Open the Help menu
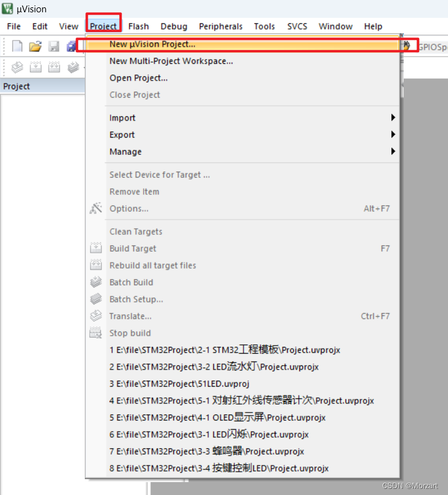The height and width of the screenshot is (495, 448). (373, 26)
